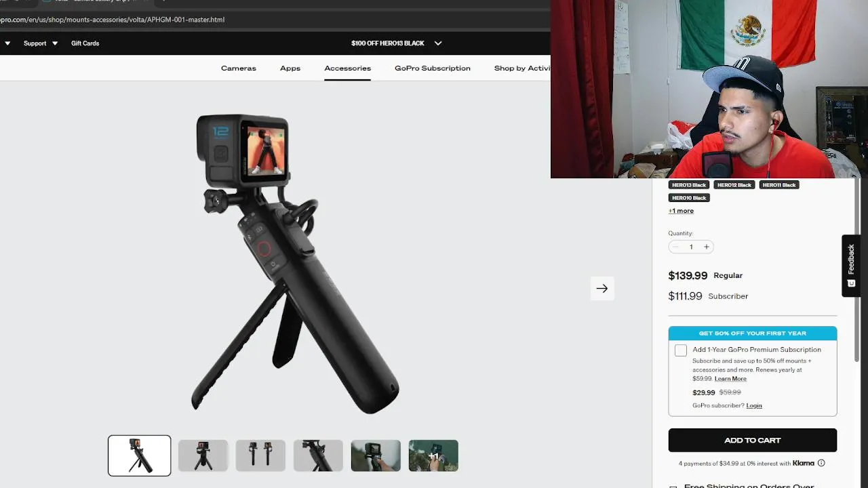Expand the +1 more compatibility link
The image size is (868, 488).
tap(681, 211)
